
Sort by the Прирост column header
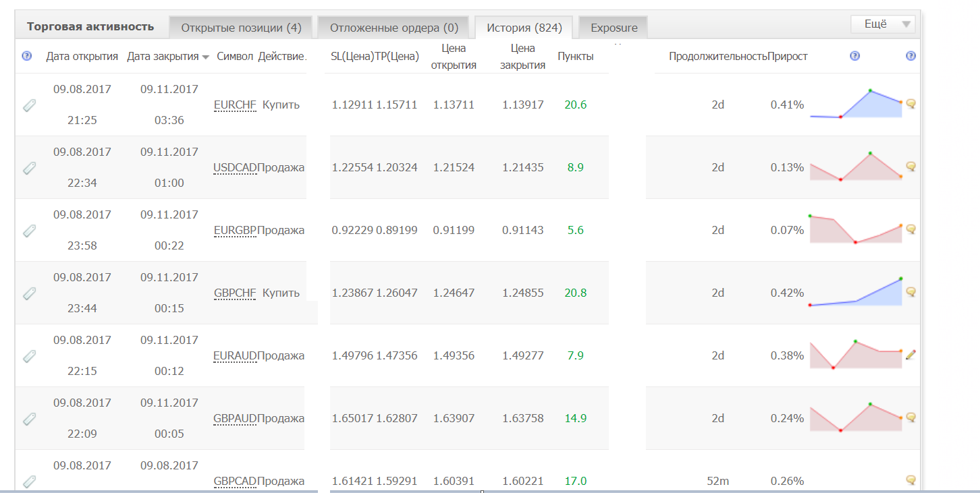tap(788, 57)
